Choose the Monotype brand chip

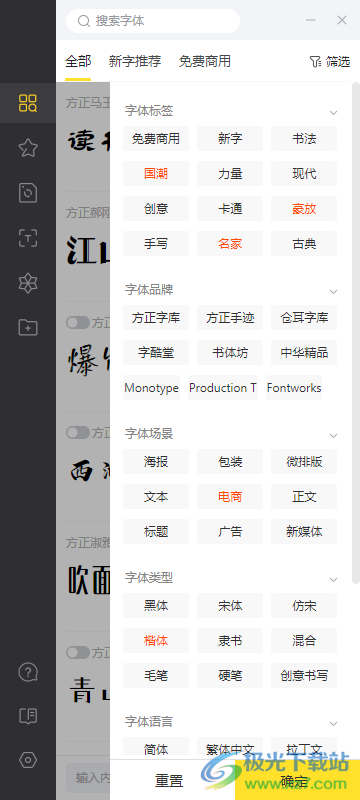click(x=151, y=388)
